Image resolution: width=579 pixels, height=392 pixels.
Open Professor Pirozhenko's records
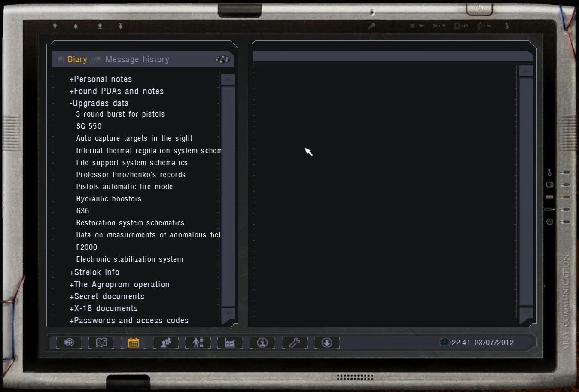pyautogui.click(x=131, y=175)
